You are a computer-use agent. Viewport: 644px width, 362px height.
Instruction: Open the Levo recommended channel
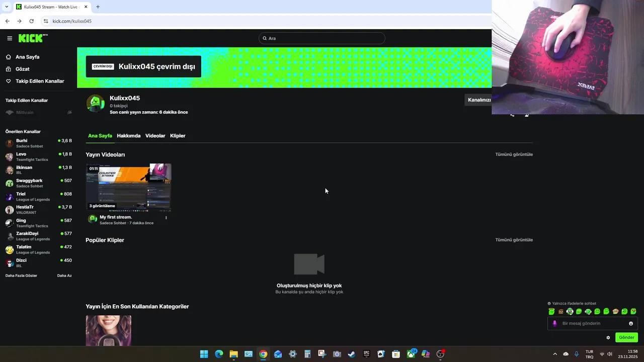(38, 156)
